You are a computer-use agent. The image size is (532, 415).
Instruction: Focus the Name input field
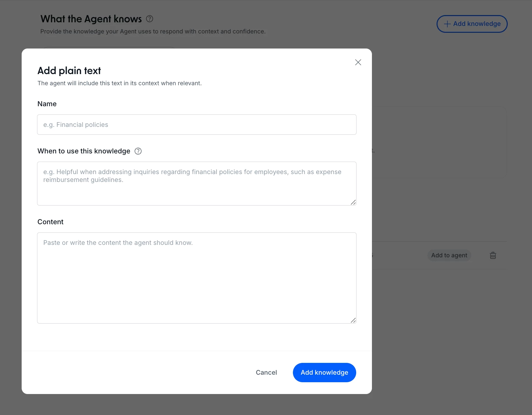coord(197,125)
